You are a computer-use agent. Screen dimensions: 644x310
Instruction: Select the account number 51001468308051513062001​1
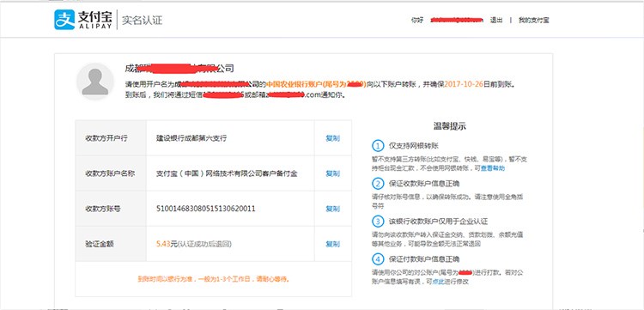click(206, 209)
